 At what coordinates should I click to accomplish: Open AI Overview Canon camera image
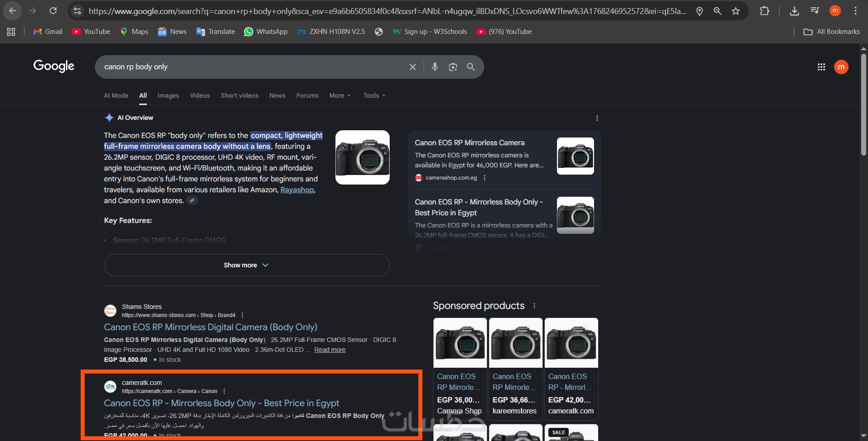pyautogui.click(x=363, y=157)
